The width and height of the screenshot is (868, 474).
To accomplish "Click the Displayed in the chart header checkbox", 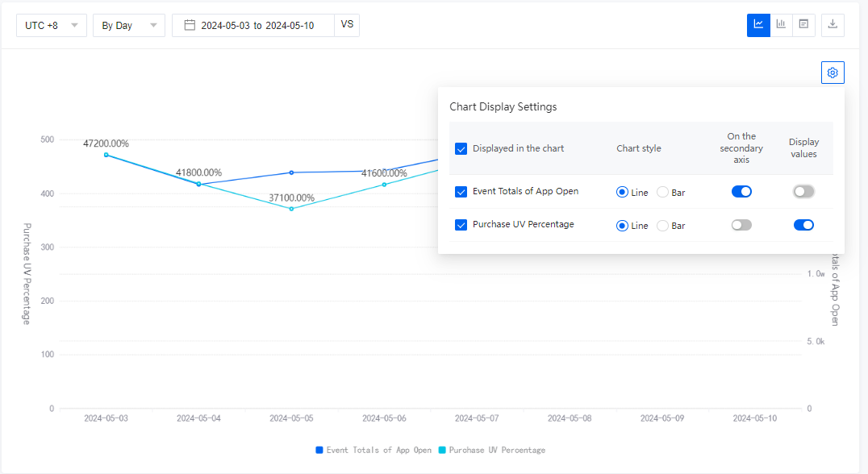I will point(461,148).
